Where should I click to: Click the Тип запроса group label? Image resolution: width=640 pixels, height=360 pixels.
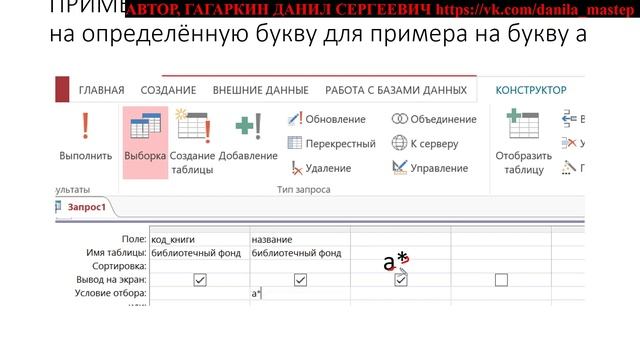click(x=304, y=189)
